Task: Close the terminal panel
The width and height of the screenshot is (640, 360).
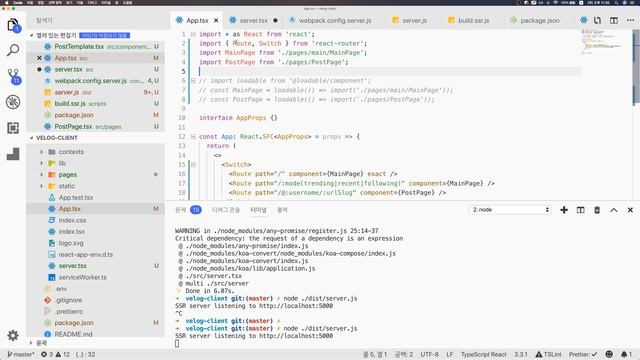Action: [630, 210]
